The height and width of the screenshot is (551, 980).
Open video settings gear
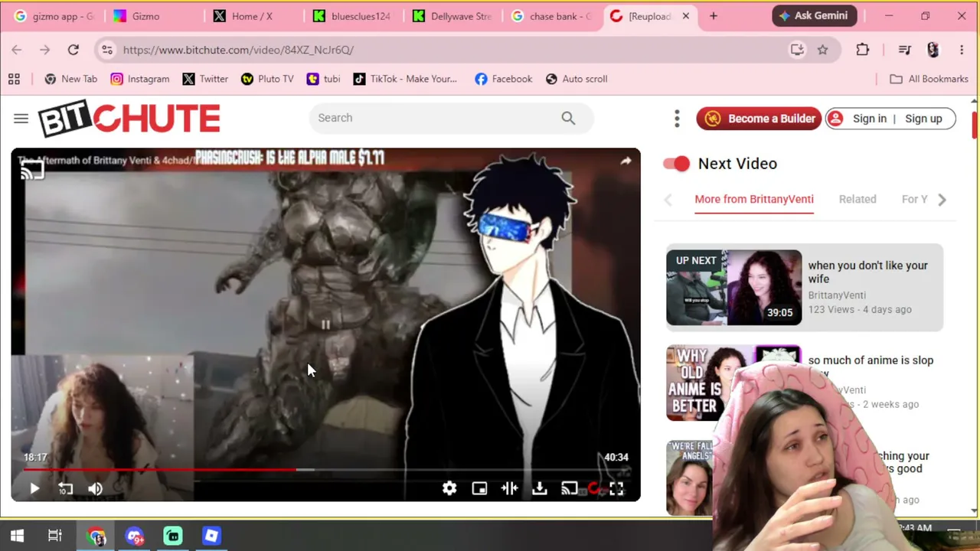[449, 488]
